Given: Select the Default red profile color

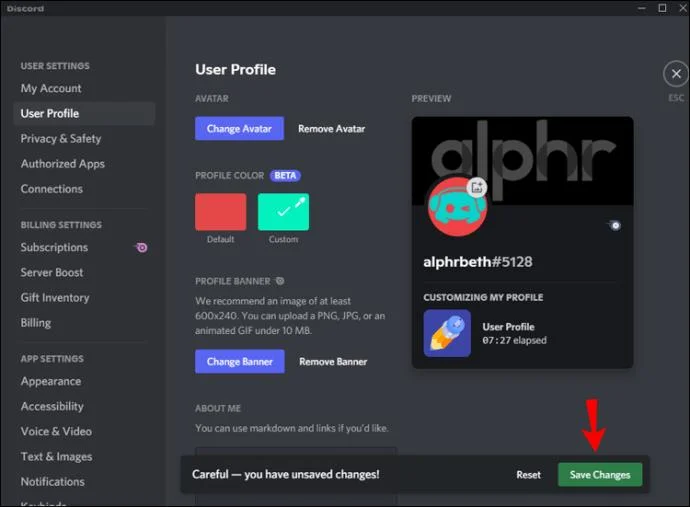Looking at the screenshot, I should (220, 212).
